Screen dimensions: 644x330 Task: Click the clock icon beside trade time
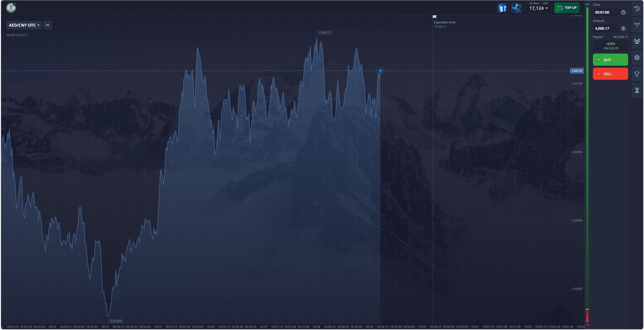pyautogui.click(x=623, y=12)
